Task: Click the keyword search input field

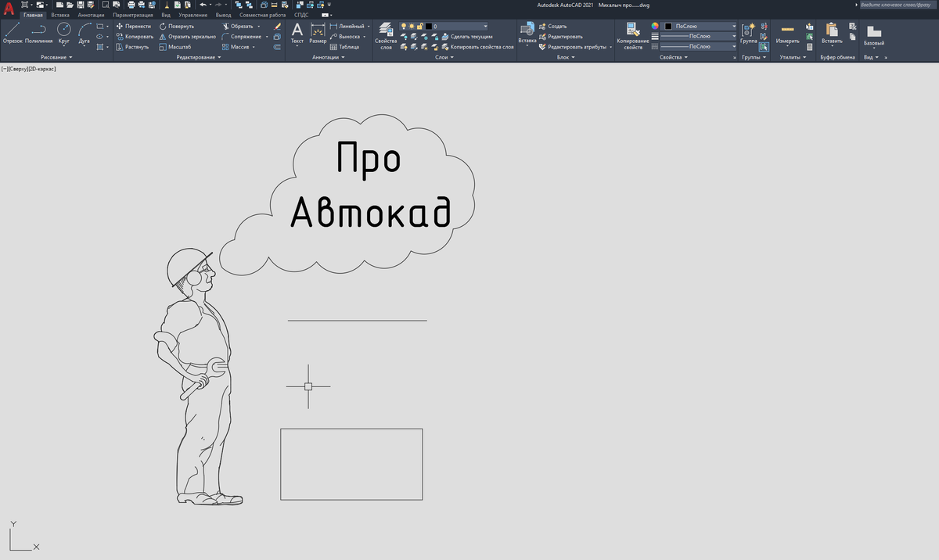Action: 898,5
